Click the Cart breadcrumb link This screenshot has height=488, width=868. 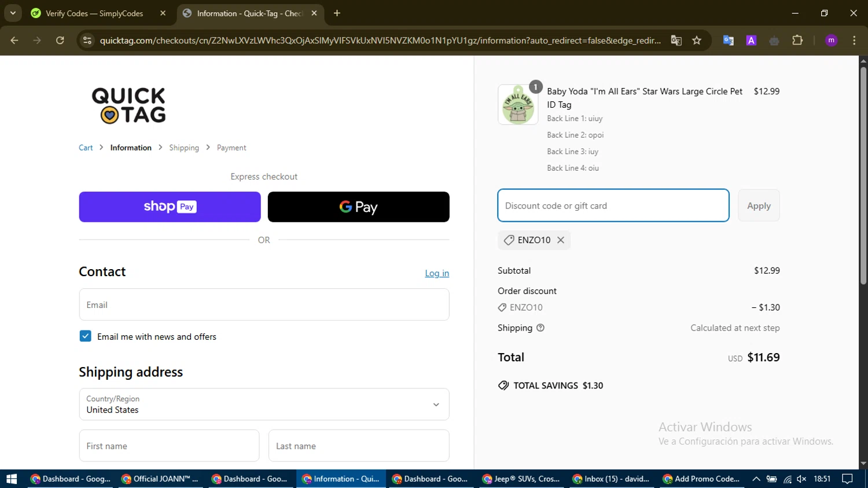pyautogui.click(x=86, y=148)
